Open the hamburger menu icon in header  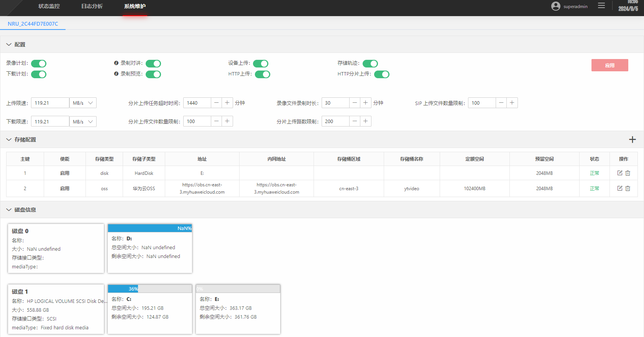[x=601, y=6]
